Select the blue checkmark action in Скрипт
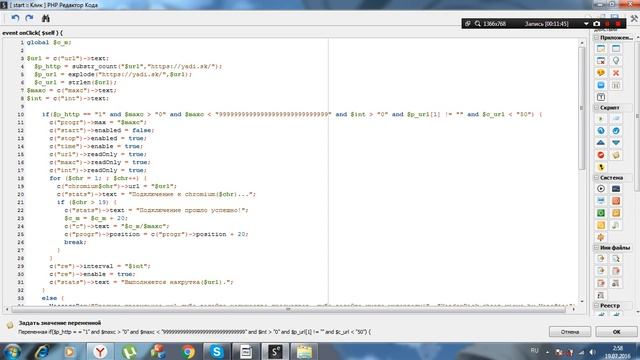Screen dimensions: 640x360 [616, 131]
